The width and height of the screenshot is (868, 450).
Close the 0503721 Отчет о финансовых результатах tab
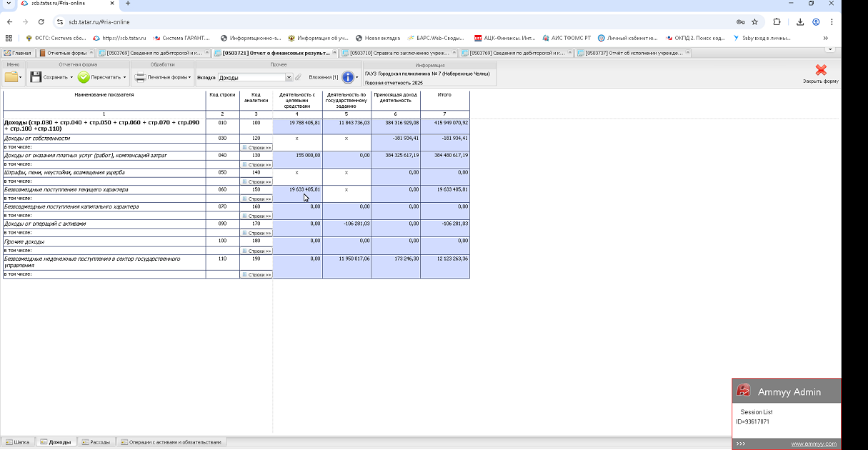click(x=334, y=53)
